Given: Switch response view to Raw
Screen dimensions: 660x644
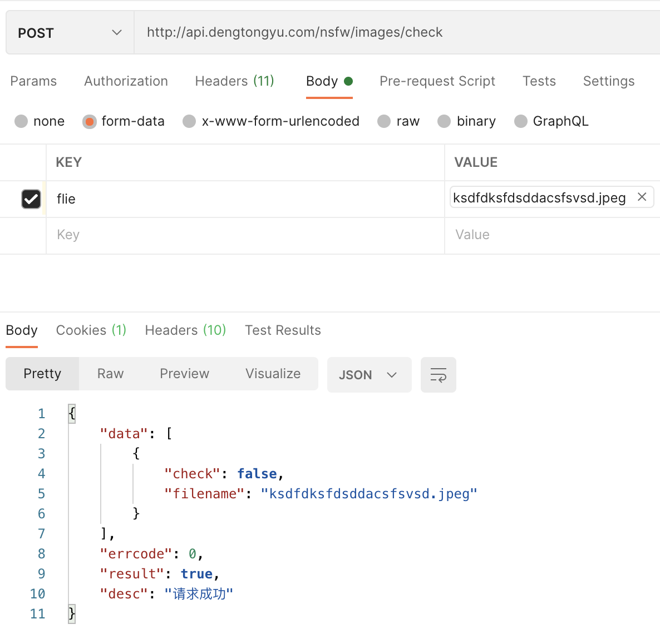Looking at the screenshot, I should [110, 374].
